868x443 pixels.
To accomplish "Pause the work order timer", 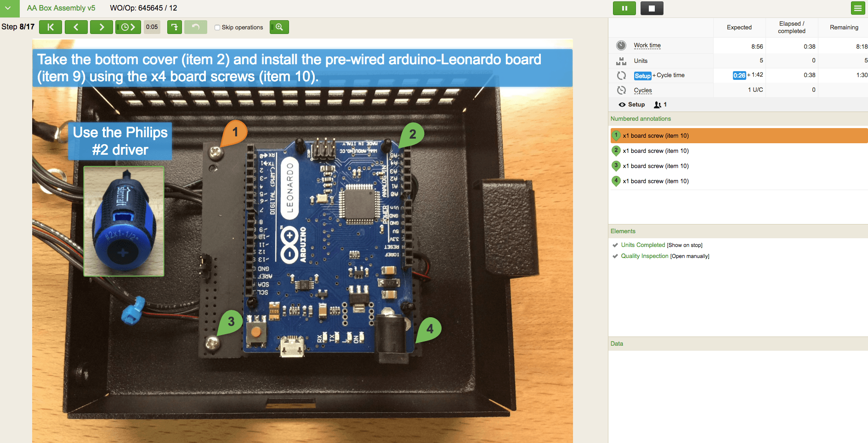I will point(624,8).
